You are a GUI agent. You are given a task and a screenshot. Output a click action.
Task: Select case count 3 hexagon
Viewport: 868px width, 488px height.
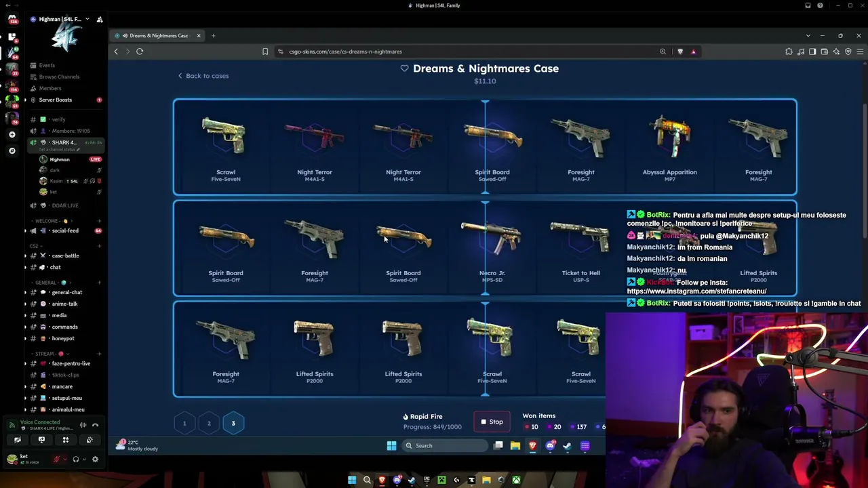(x=233, y=424)
